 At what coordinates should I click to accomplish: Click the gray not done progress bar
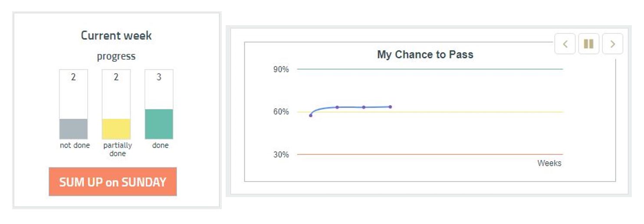(x=73, y=128)
